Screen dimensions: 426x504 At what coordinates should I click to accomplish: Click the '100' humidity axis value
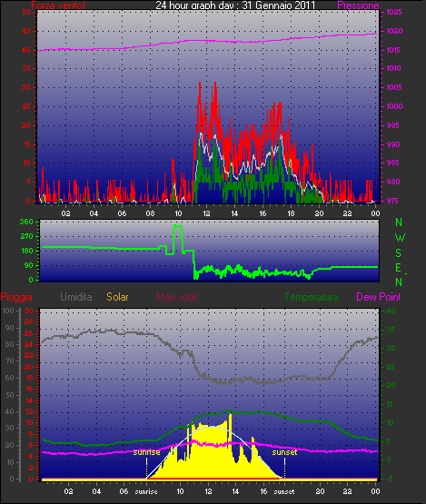pos(7,311)
